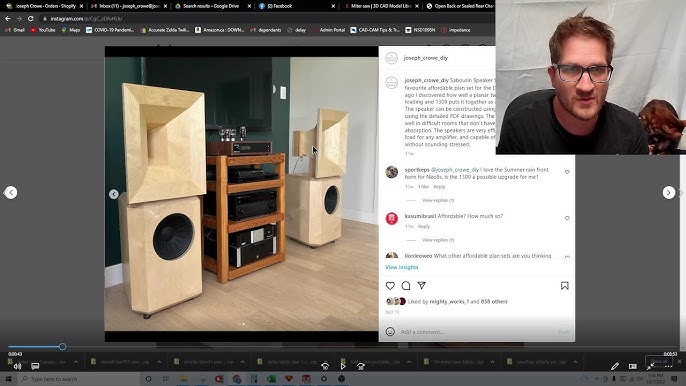Skip back 10 seconds in the video

[325, 366]
